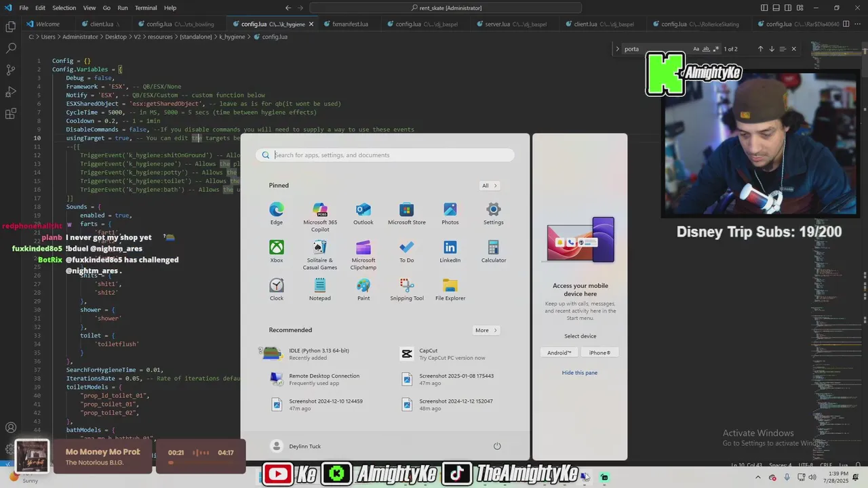Expand the Replace field in find widget
The image size is (868, 488).
pos(617,49)
